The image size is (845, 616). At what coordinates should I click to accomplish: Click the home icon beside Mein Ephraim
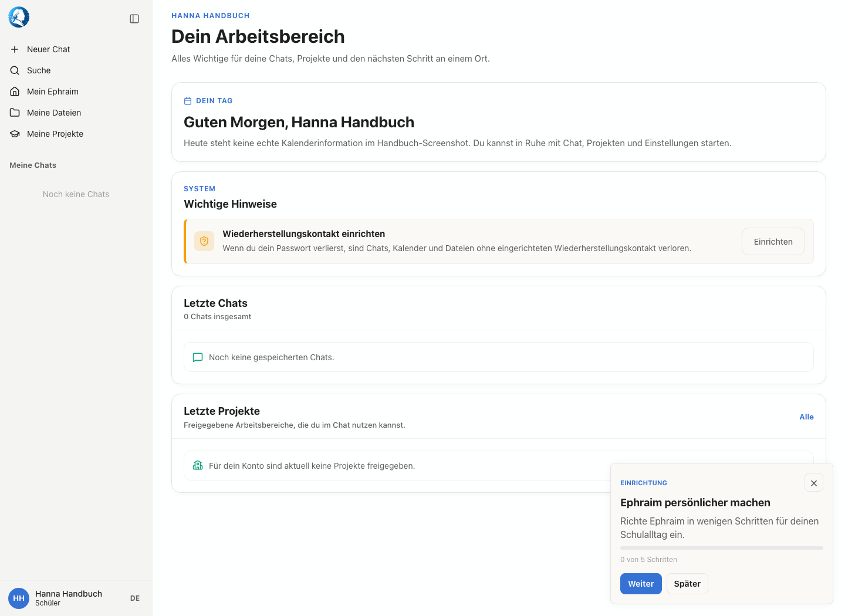point(15,92)
